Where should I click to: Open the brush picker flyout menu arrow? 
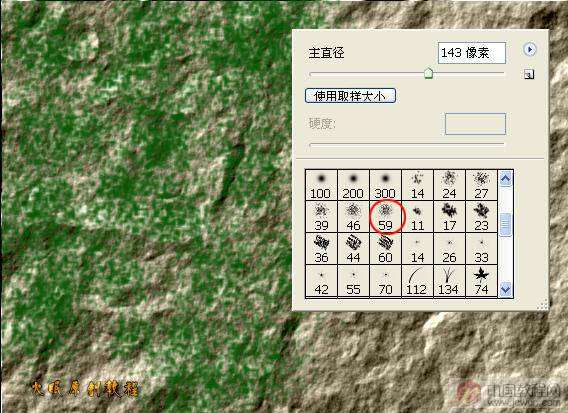point(530,49)
